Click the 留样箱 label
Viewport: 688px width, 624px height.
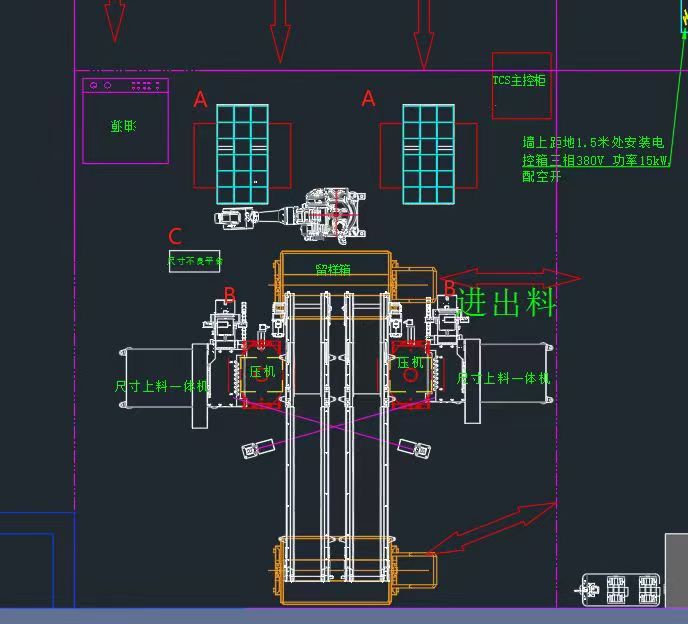[333, 270]
